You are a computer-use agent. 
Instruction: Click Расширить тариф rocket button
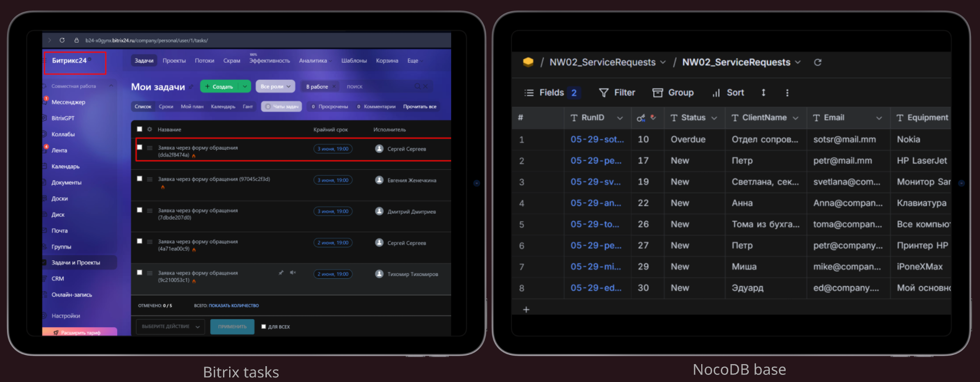click(x=79, y=332)
